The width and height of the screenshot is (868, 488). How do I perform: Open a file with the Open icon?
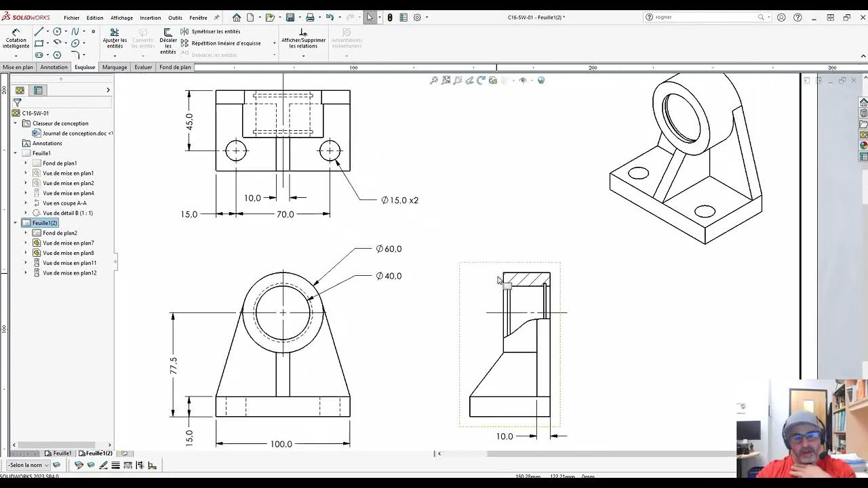270,18
